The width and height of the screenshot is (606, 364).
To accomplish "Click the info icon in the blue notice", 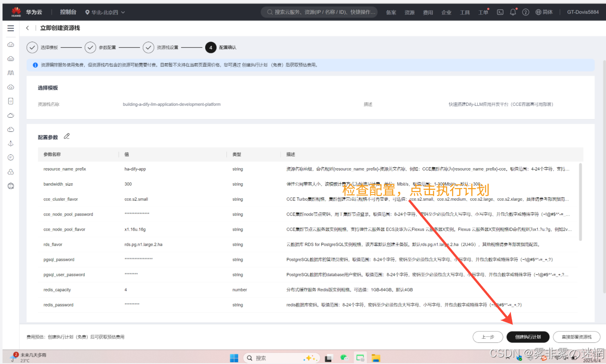I will pos(35,65).
